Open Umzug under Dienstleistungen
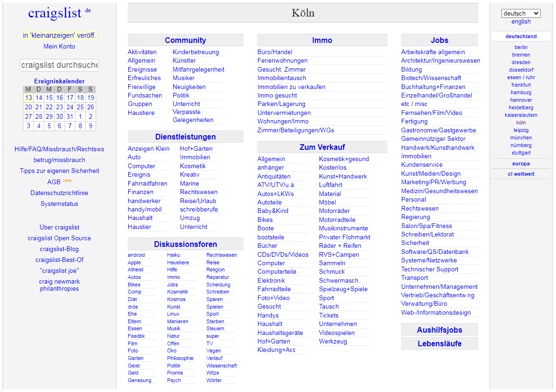This screenshot has height=392, width=556. coord(190,218)
